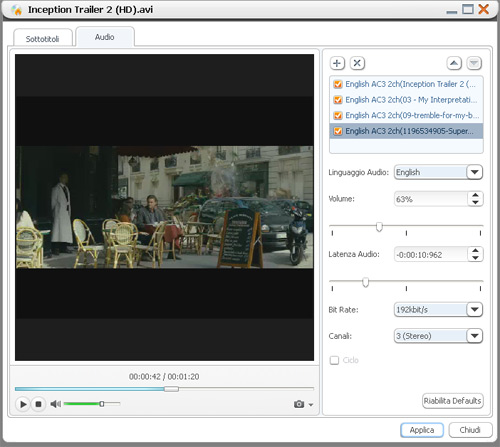Click the video preview frame
The image size is (500, 447).
point(164,207)
